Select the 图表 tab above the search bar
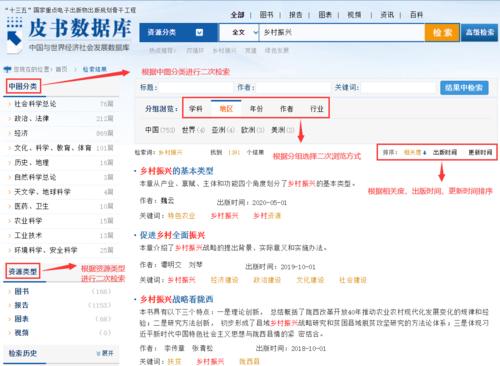This screenshot has width=500, height=366. click(325, 15)
